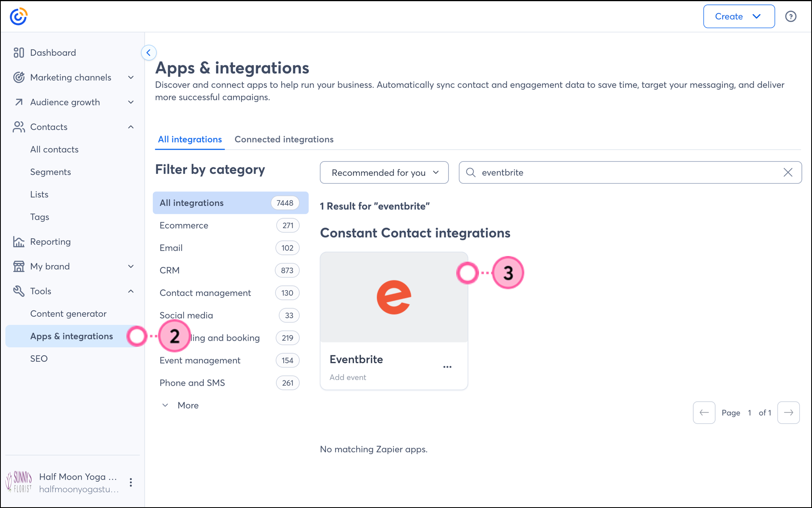Image resolution: width=812 pixels, height=508 pixels.
Task: Click the Half Moon Yoga account name
Action: pyautogui.click(x=78, y=477)
